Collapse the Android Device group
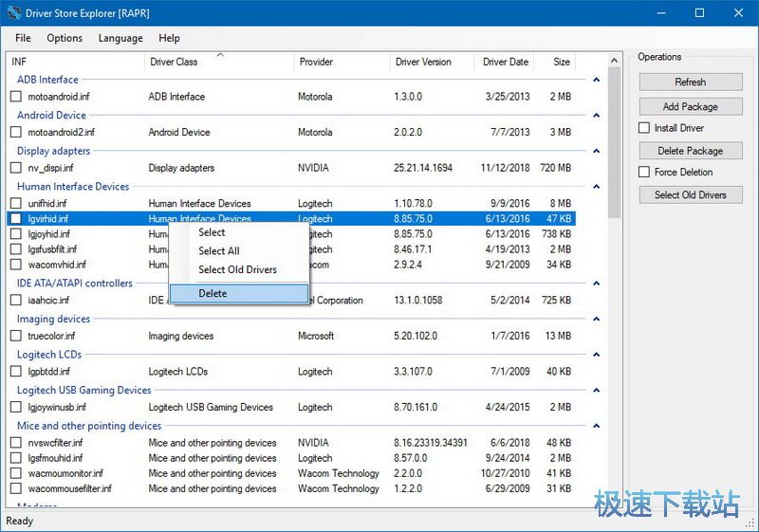This screenshot has height=532, width=759. 597,116
